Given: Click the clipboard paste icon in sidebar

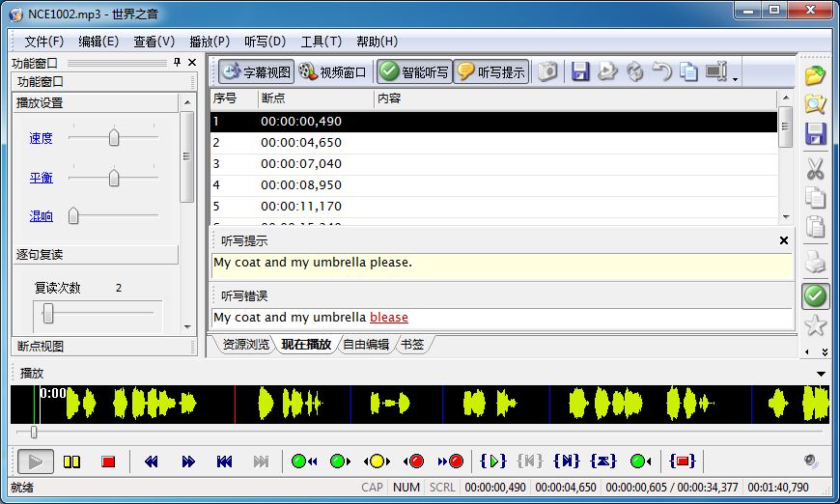Looking at the screenshot, I should tap(815, 227).
